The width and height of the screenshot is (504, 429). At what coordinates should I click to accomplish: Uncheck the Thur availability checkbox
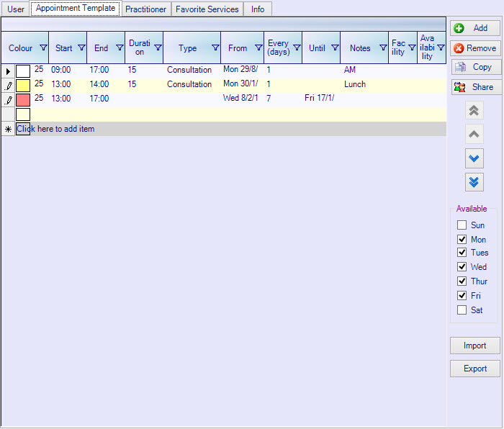click(462, 281)
